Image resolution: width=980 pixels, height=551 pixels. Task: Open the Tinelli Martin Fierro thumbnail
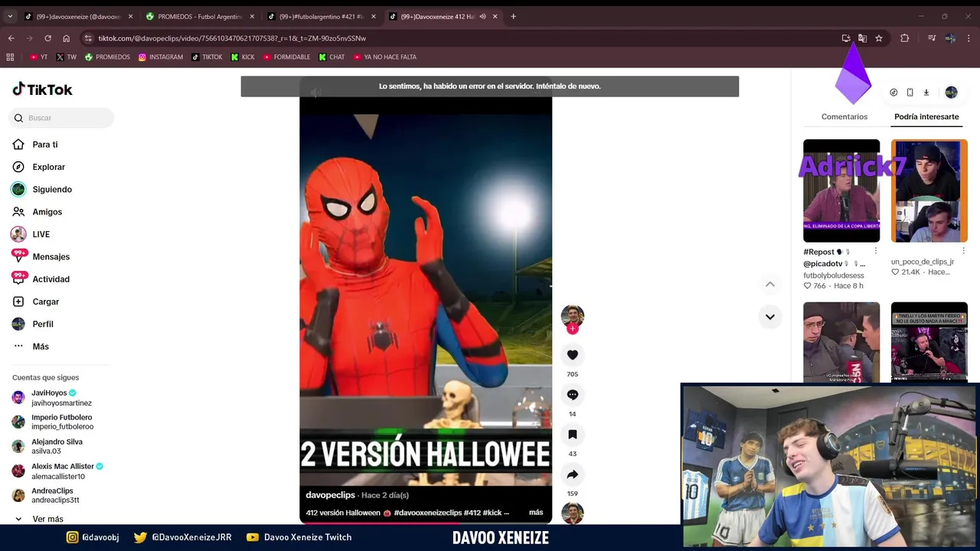click(929, 341)
